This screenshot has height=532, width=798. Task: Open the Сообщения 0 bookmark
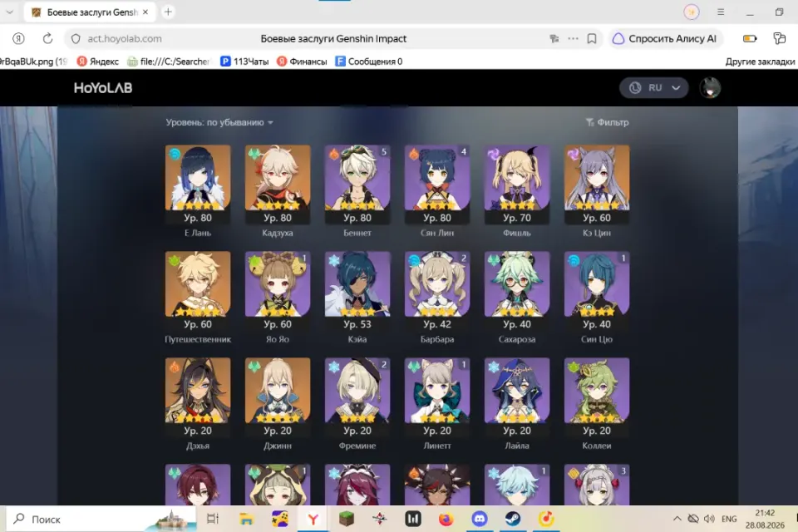(369, 62)
